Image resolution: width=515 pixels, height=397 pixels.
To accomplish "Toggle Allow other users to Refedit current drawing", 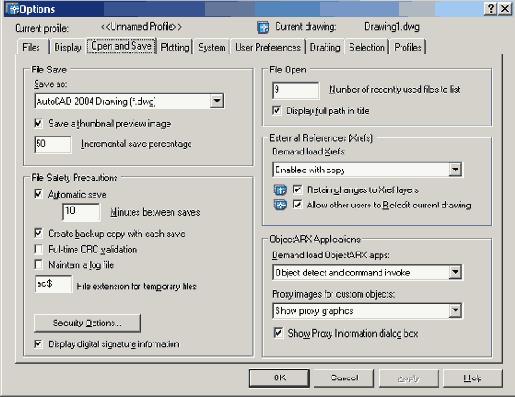I will click(x=297, y=204).
